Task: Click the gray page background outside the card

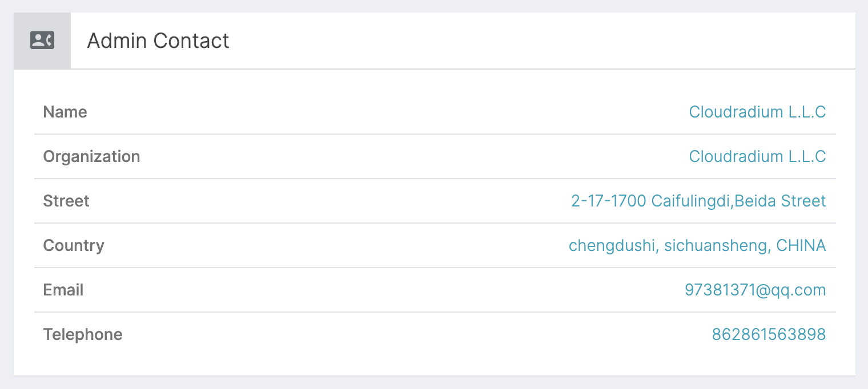Action: 434,382
